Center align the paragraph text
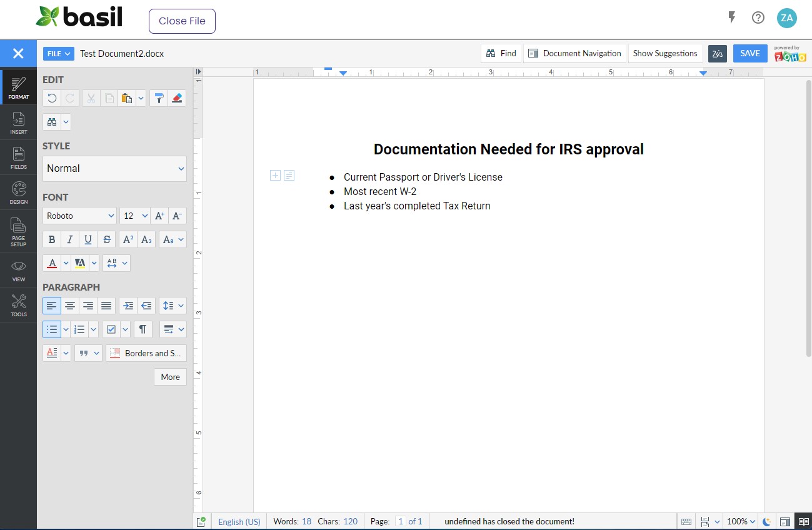This screenshot has width=812, height=530. pyautogui.click(x=70, y=306)
